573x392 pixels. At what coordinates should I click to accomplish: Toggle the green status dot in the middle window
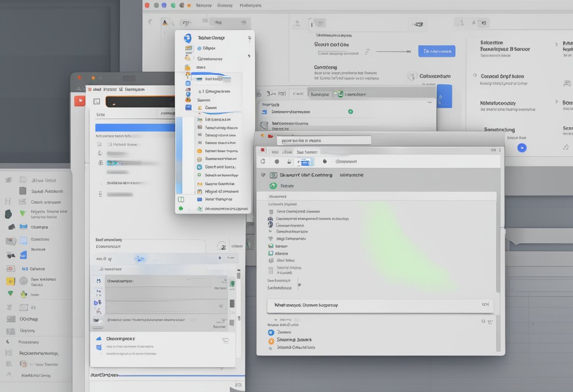tap(351, 112)
